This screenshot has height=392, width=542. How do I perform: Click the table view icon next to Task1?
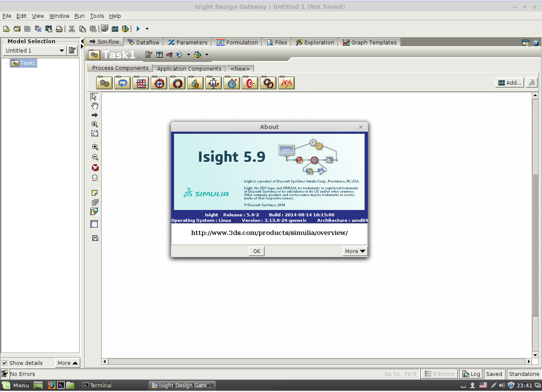coord(159,55)
